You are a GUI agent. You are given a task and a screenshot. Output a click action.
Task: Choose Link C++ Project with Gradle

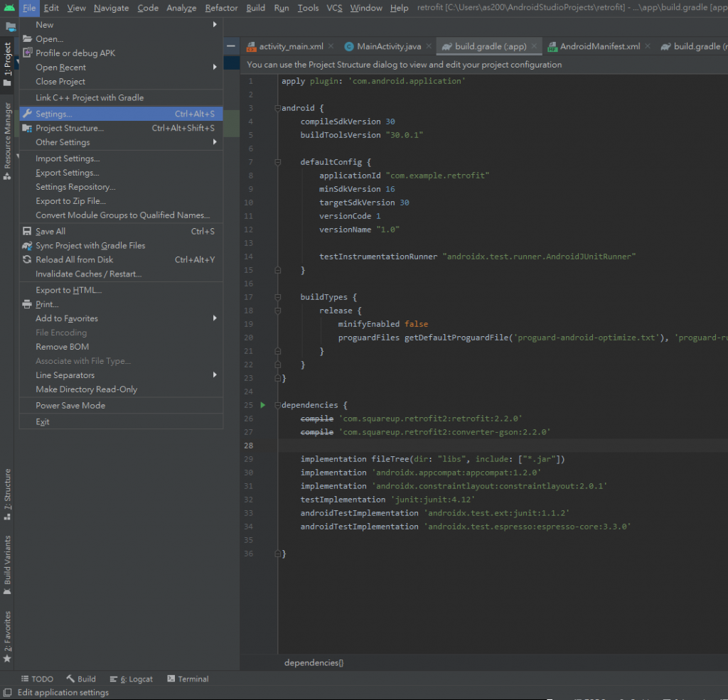coord(121,97)
